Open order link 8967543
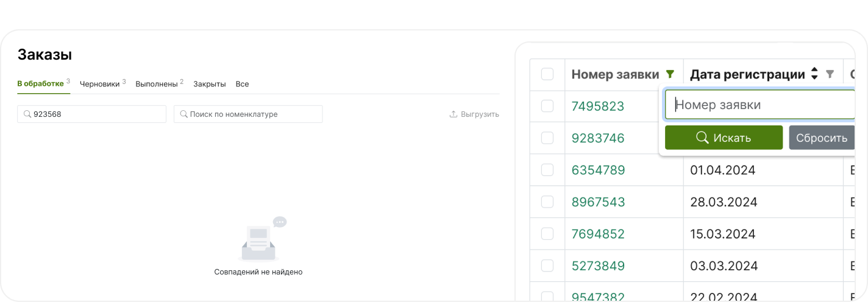Screen dimensions: 868x308 (598, 202)
